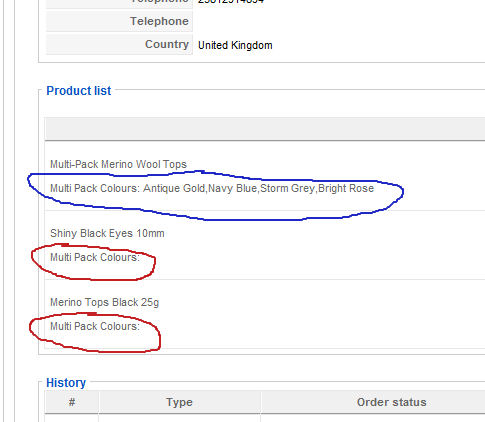Click the Product list section heading
Image resolution: width=485 pixels, height=422 pixels.
79,91
